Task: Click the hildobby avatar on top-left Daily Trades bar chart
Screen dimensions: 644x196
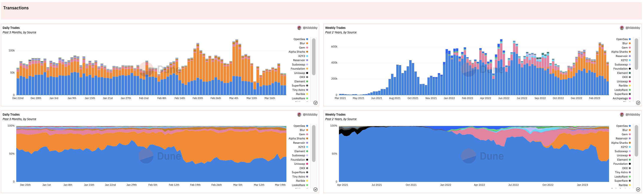Action: click(299, 28)
